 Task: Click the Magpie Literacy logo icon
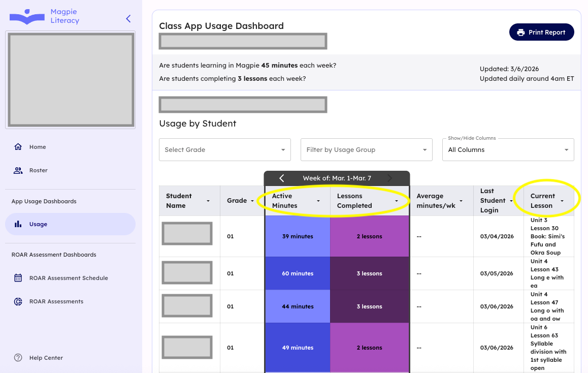coord(27,16)
